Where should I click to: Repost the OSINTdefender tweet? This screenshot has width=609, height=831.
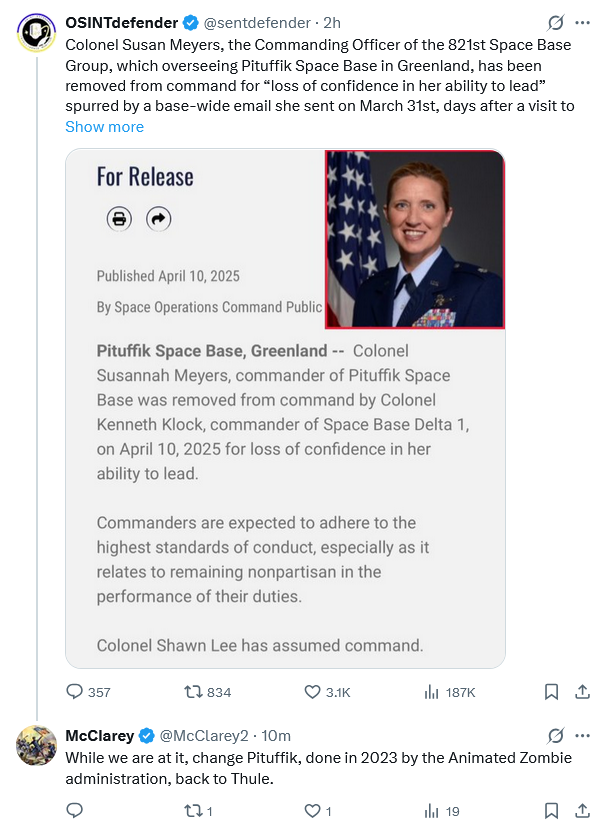193,692
